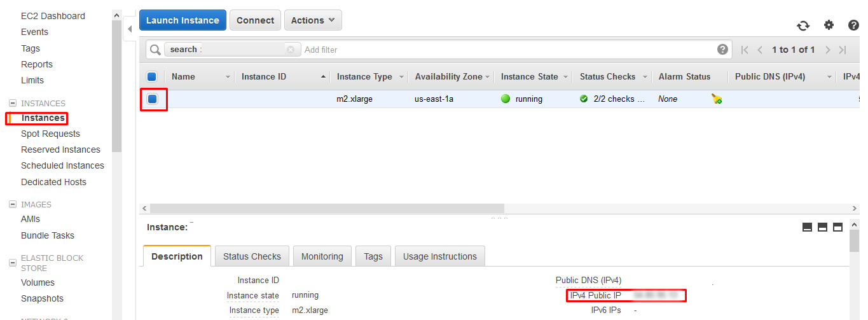Viewport: 868px width, 320px height.
Task: Click the instance table horizontal scrollbar
Action: (x=327, y=208)
